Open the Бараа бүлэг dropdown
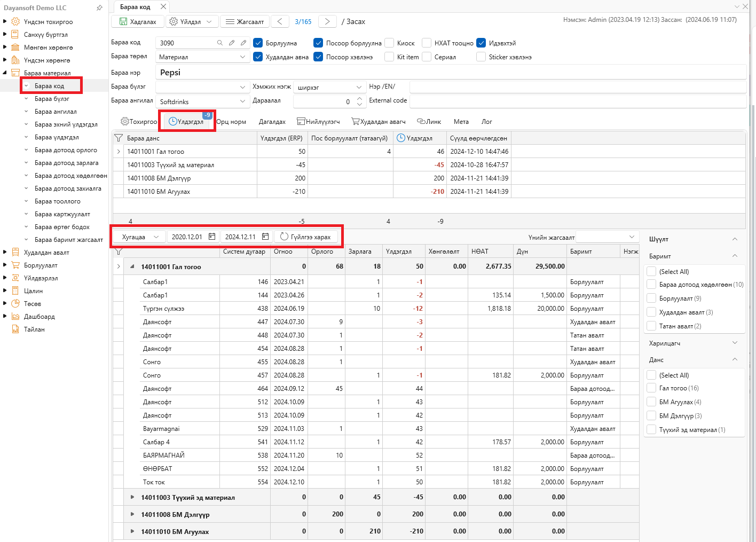This screenshot has width=756, height=542. (x=242, y=87)
